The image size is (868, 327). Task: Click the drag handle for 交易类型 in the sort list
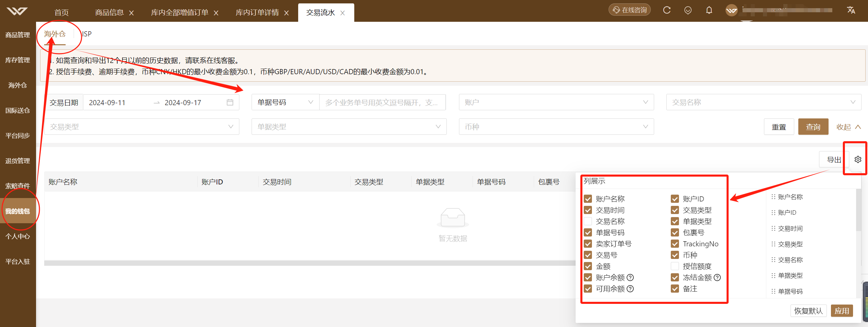(x=773, y=244)
